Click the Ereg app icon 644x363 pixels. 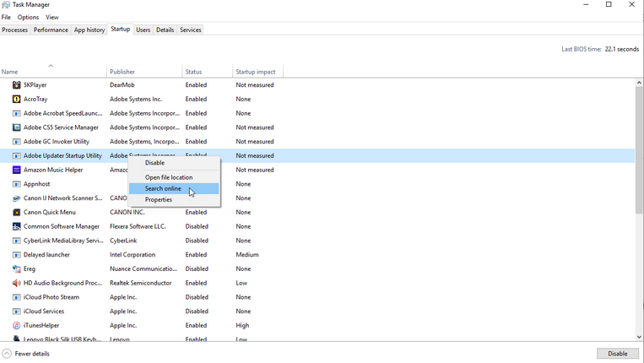[x=16, y=269]
